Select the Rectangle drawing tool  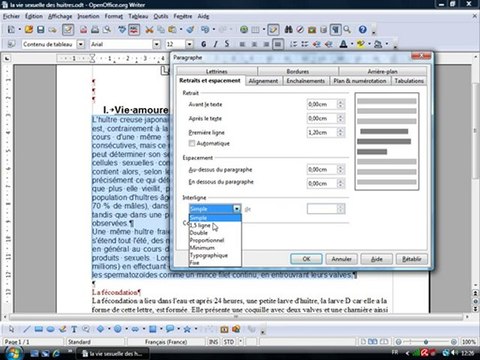(x=38, y=329)
